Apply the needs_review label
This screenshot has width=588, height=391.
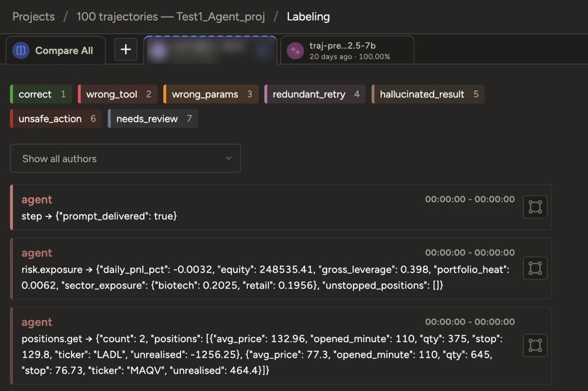point(153,118)
